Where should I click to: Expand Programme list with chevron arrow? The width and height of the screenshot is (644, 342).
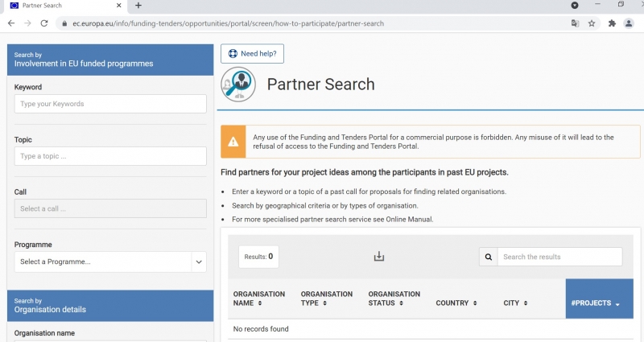199,262
